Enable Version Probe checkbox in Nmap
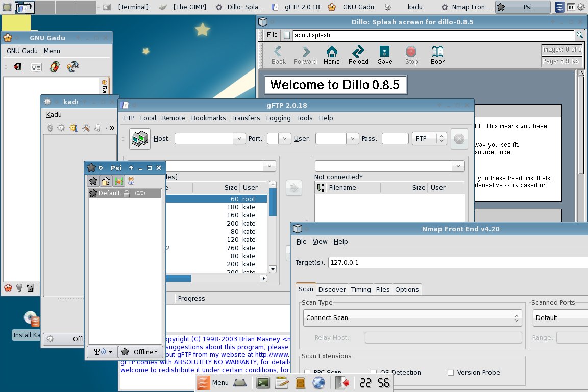Image resolution: width=588 pixels, height=392 pixels. [x=451, y=373]
